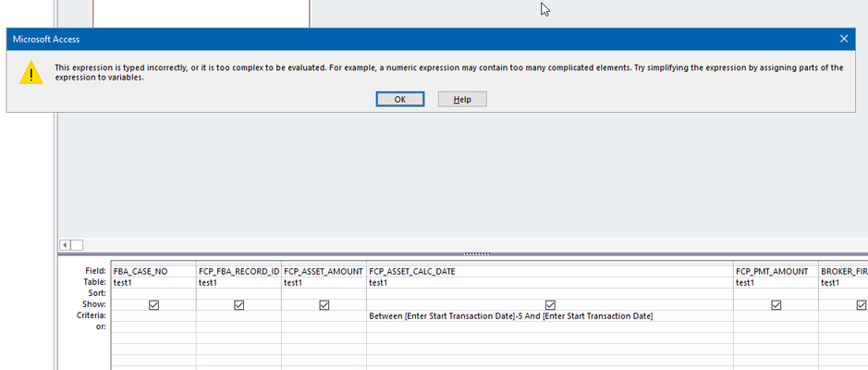Click the left scroll arrow of horizontal scrollbar
Screen dimensions: 868x370
[x=65, y=245]
